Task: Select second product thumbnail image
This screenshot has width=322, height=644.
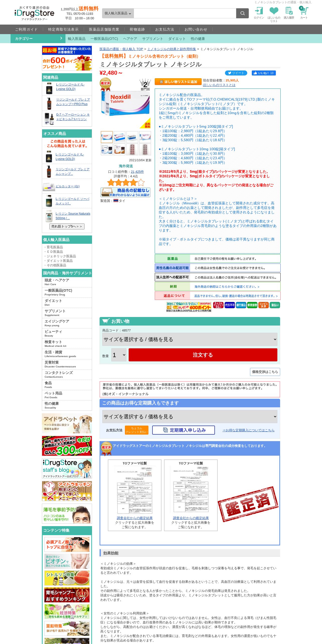Action: 119,137
